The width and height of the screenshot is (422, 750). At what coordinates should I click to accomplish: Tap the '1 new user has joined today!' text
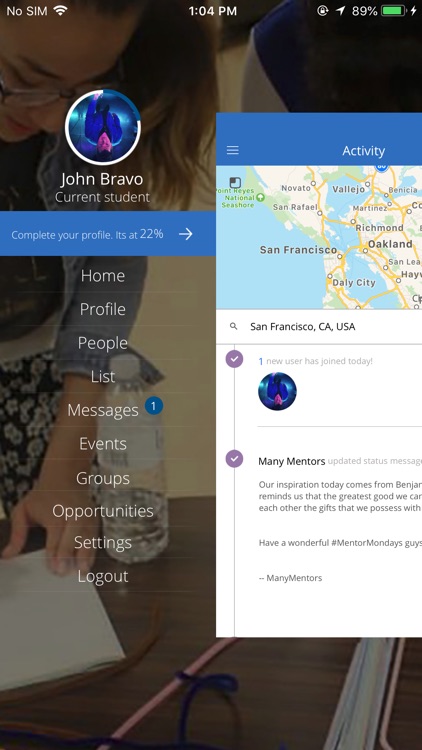(x=316, y=361)
